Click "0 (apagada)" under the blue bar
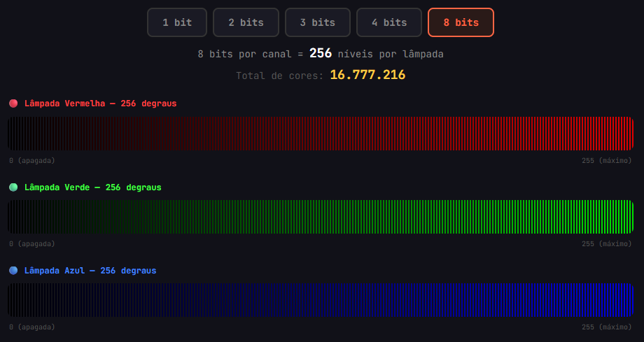Viewport: 644px width, 342px height. 32,327
